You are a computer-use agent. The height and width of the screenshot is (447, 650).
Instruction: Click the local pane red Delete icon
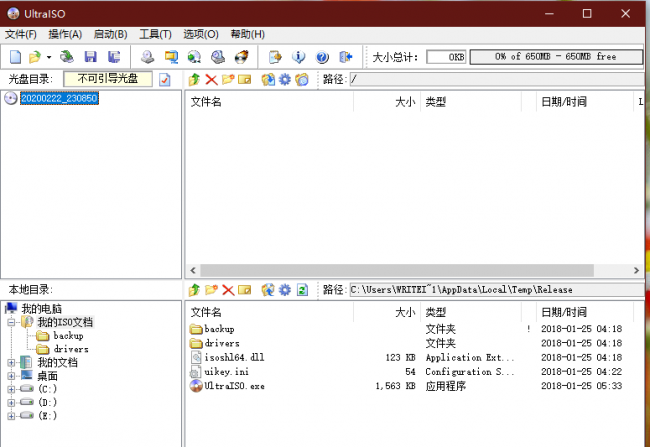tap(228, 289)
